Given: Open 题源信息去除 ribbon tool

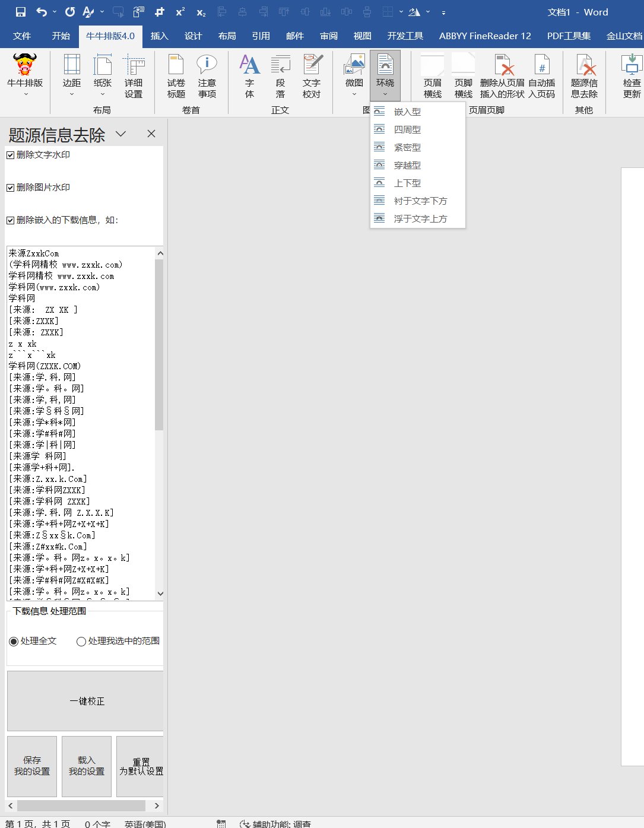Looking at the screenshot, I should click(584, 76).
